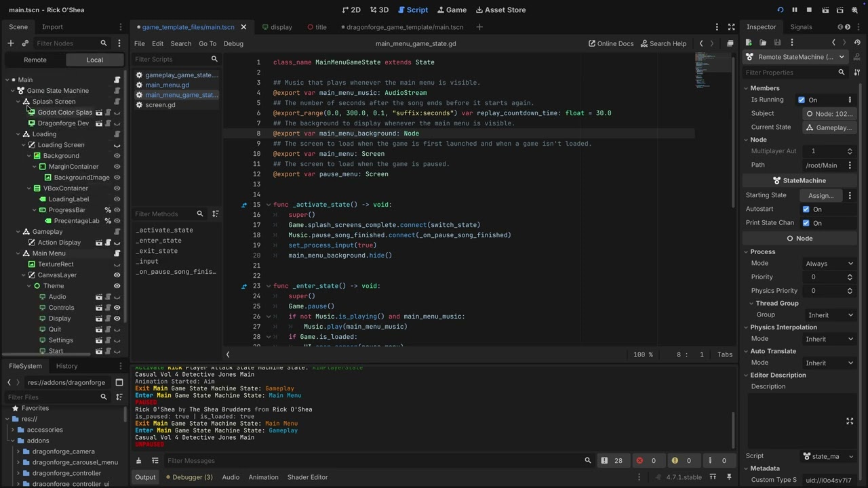Open the Asset Store workspace
The image size is (868, 488).
click(x=500, y=10)
